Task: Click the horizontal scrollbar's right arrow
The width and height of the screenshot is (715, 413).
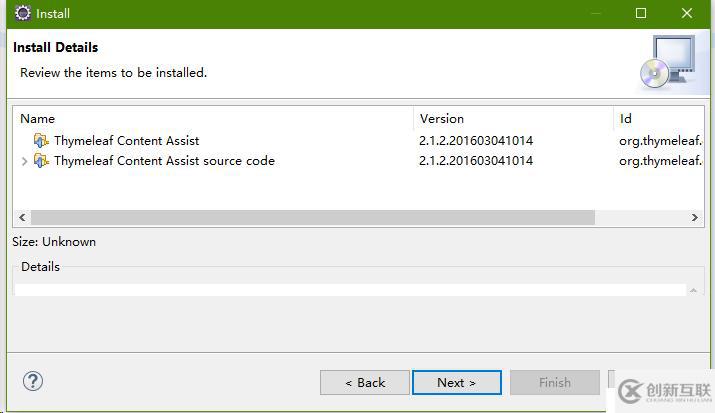Action: click(694, 217)
